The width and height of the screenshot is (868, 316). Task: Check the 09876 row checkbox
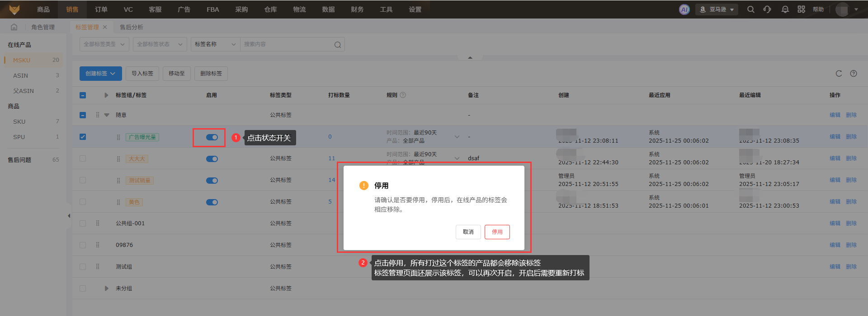pyautogui.click(x=83, y=245)
